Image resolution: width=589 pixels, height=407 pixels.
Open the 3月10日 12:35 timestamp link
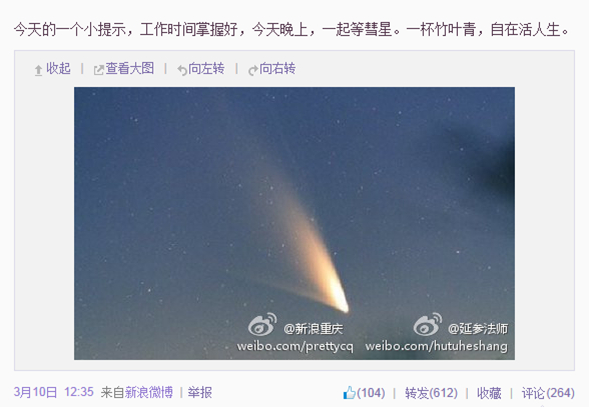tap(54, 392)
